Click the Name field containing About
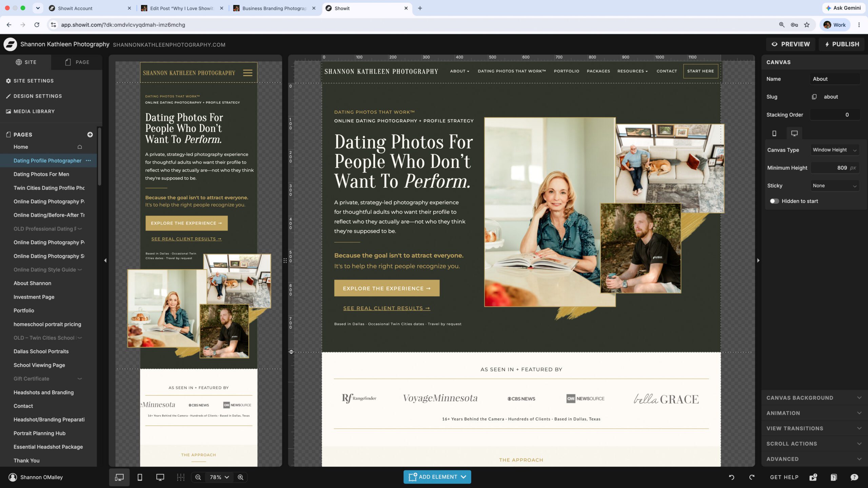 pyautogui.click(x=834, y=79)
